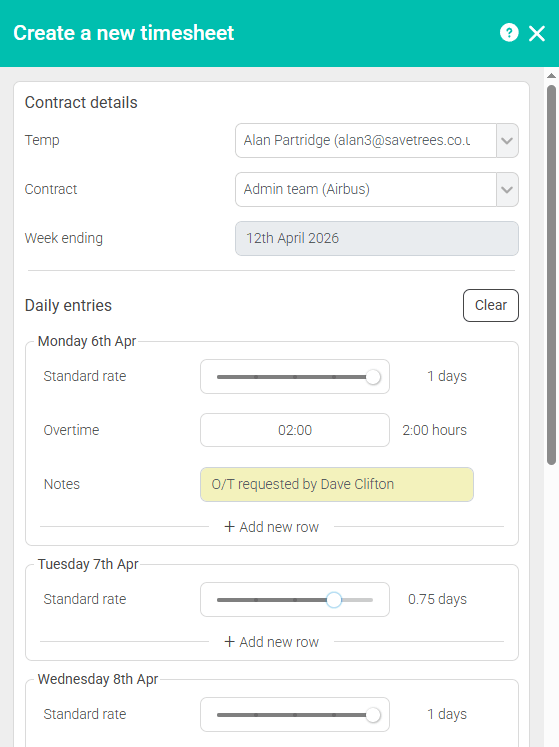Adjust Tuesday's Standard rate slider handle
This screenshot has width=559, height=747.
334,600
